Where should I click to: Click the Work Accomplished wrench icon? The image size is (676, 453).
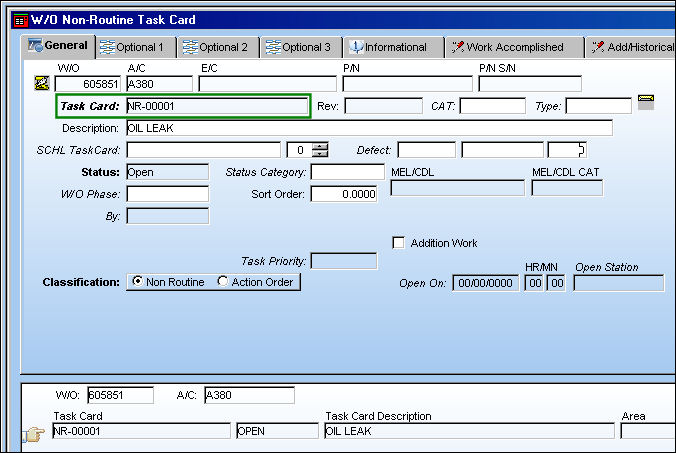tap(458, 47)
